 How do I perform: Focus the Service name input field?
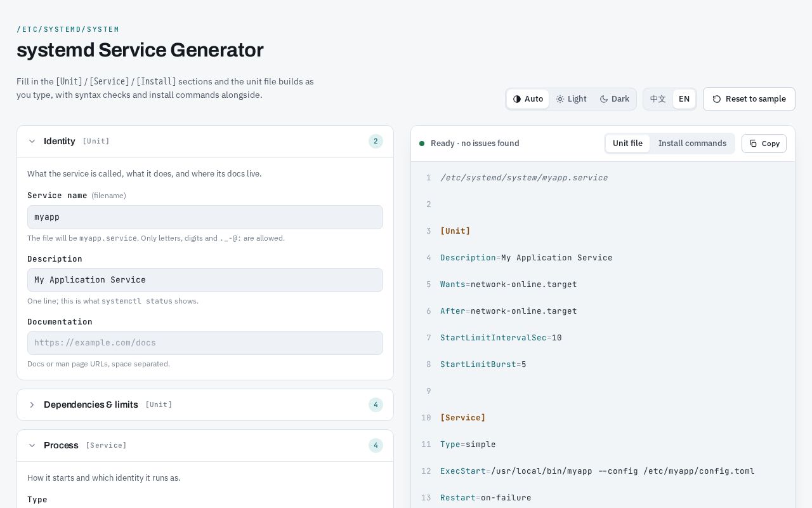(x=205, y=217)
